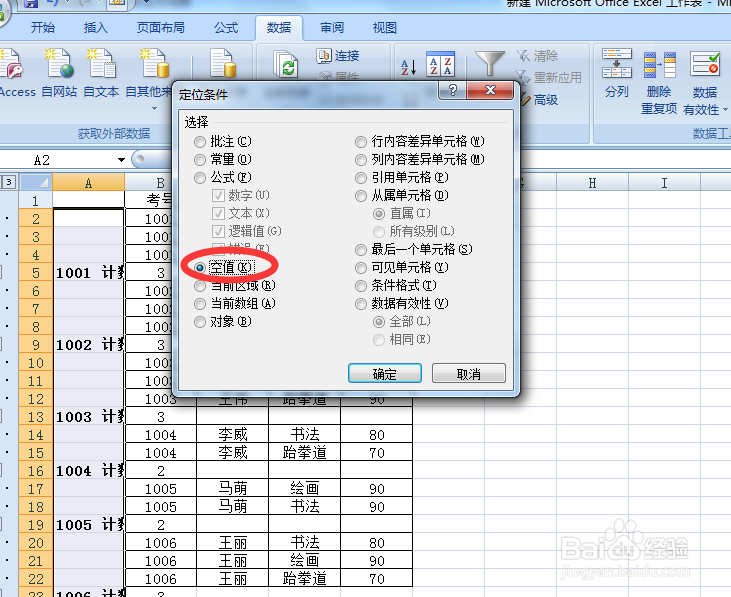Confirm with 确定 button
This screenshot has height=597, width=731.
point(385,374)
